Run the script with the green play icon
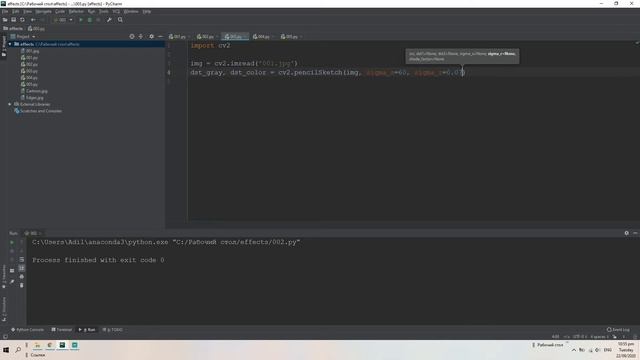 coord(81,20)
